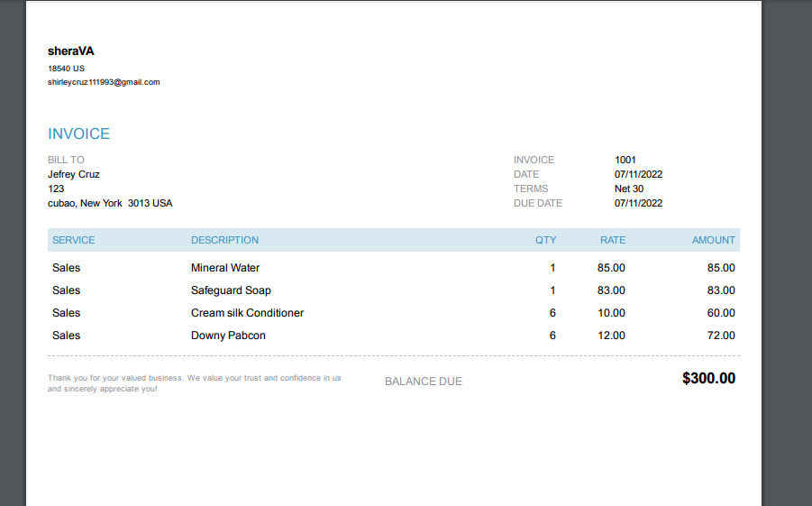Click the shirleycruz111993@gmail.com email text
Image resolution: width=812 pixels, height=506 pixels.
click(x=104, y=82)
